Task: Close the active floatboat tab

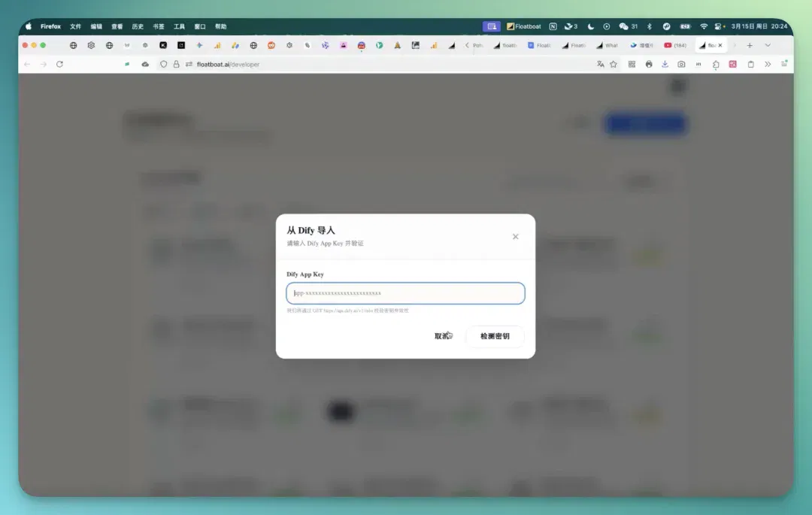Action: pos(720,46)
